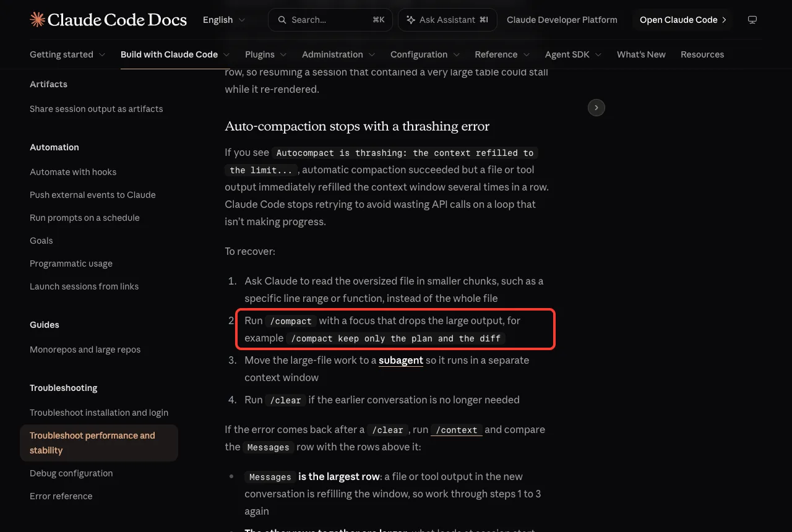Focus the Search… field
Screen dimensions: 792x532
coord(330,20)
